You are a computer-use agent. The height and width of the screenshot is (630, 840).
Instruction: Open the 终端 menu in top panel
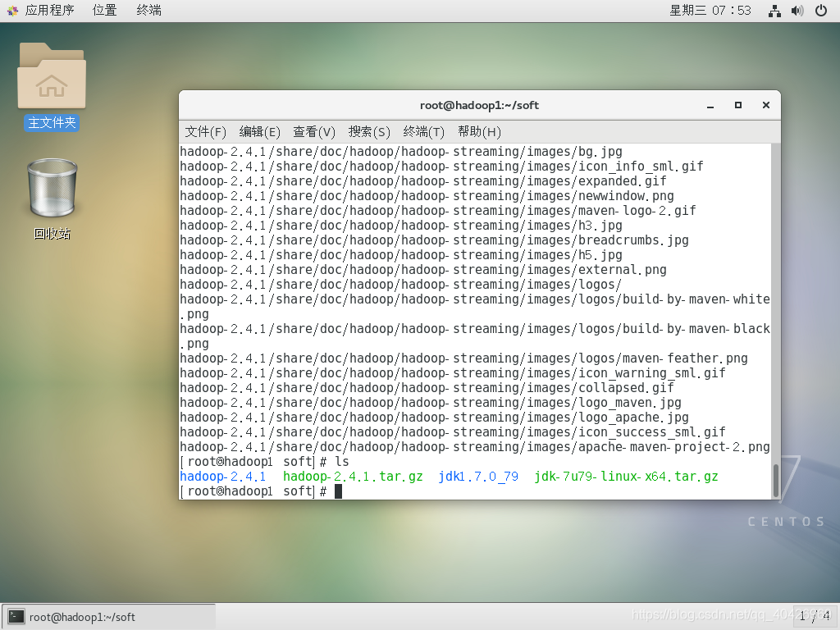point(149,10)
